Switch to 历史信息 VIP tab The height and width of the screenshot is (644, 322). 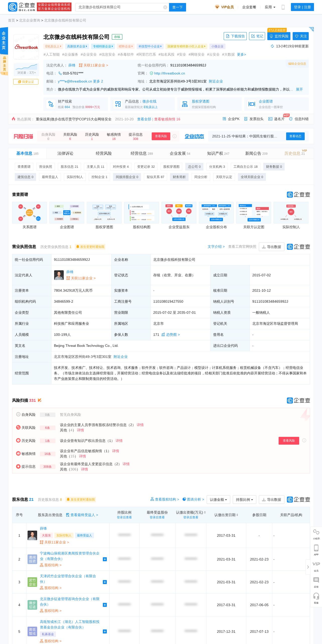tap(295, 153)
